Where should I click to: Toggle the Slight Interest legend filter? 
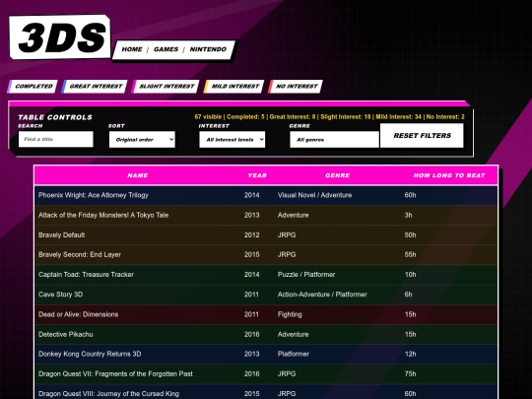click(166, 86)
